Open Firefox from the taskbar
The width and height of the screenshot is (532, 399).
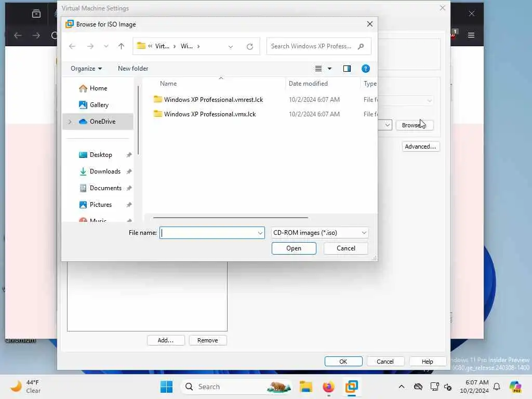pos(328,387)
